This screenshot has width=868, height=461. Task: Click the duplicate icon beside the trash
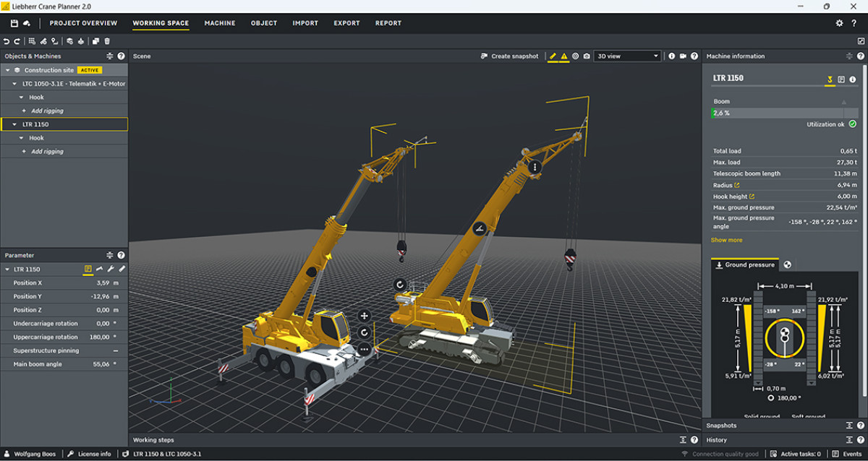(95, 41)
